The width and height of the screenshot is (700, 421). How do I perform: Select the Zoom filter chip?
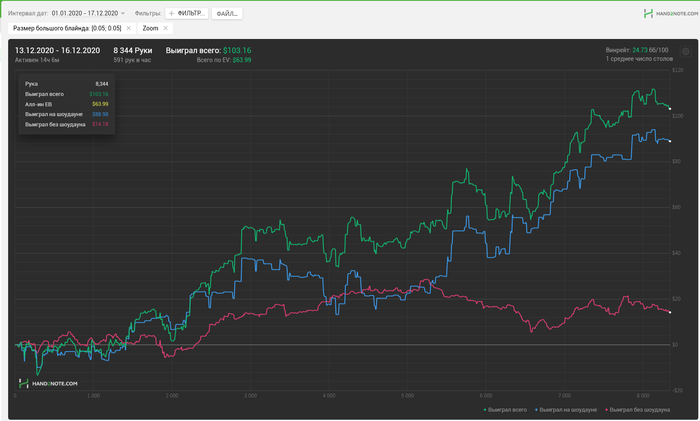pyautogui.click(x=150, y=28)
